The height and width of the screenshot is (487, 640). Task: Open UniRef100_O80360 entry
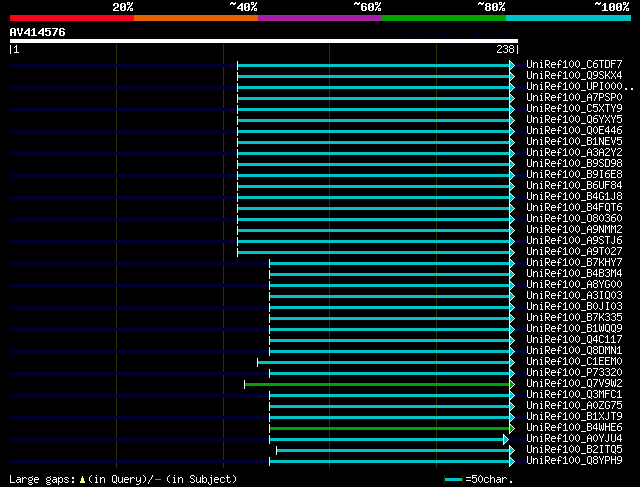(x=574, y=219)
